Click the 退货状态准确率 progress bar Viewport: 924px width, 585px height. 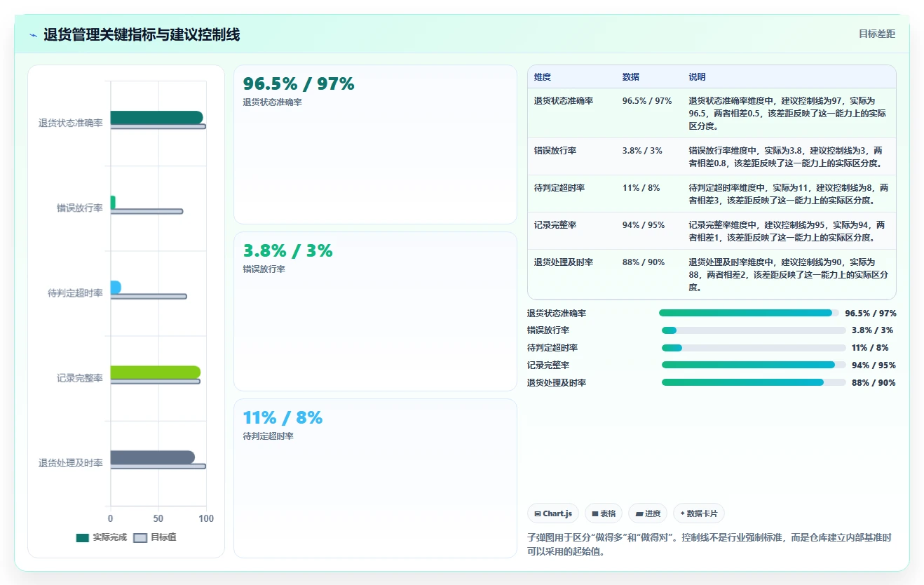click(x=749, y=313)
